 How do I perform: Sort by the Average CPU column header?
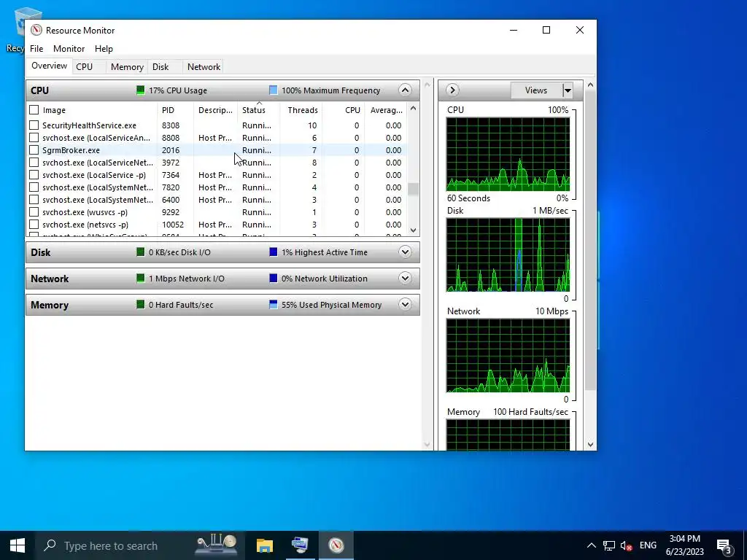[x=386, y=110]
